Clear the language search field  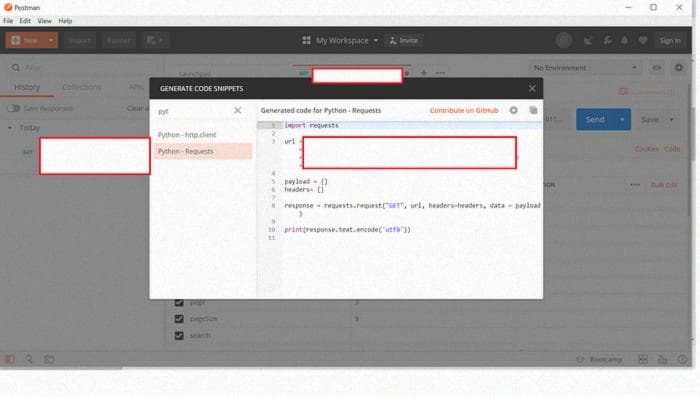click(238, 110)
